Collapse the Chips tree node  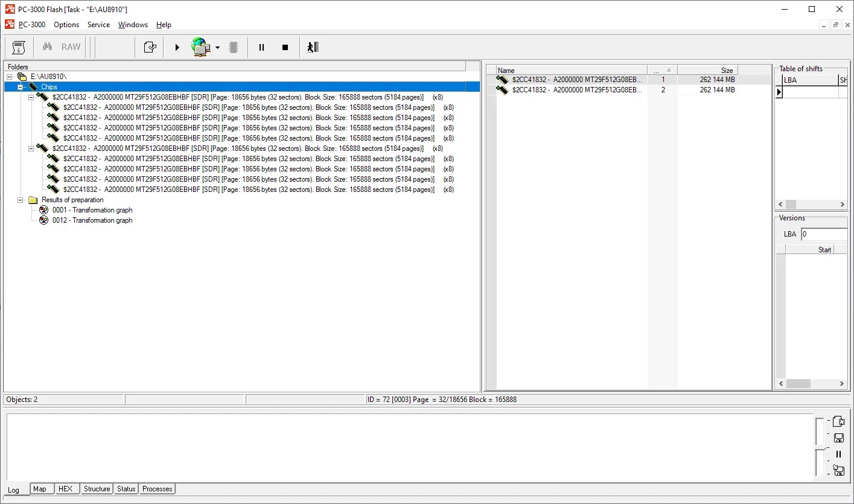pyautogui.click(x=21, y=87)
